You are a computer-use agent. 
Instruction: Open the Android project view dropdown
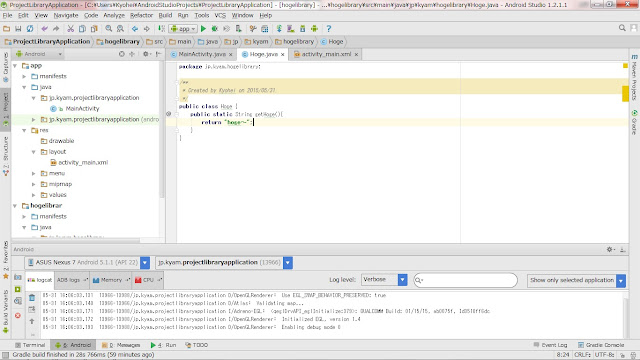[x=39, y=54]
